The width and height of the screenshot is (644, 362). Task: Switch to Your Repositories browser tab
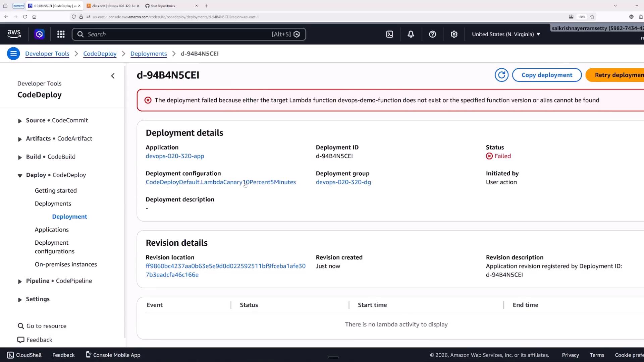pyautogui.click(x=171, y=6)
